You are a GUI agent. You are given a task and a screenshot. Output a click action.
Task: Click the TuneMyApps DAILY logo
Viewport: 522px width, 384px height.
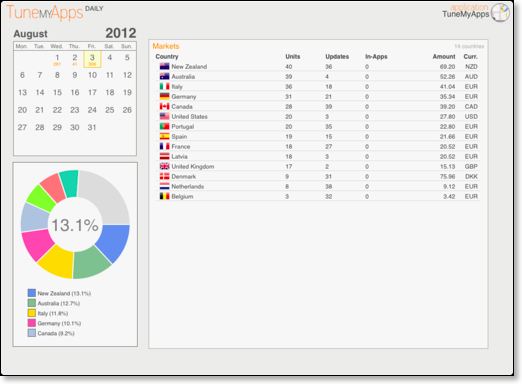pos(55,13)
